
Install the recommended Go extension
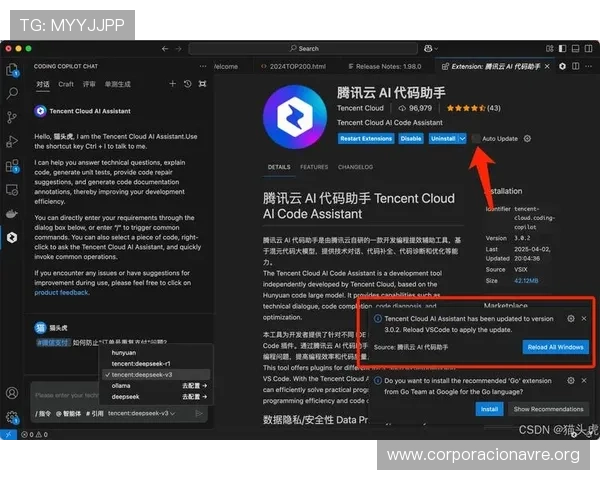coord(489,409)
